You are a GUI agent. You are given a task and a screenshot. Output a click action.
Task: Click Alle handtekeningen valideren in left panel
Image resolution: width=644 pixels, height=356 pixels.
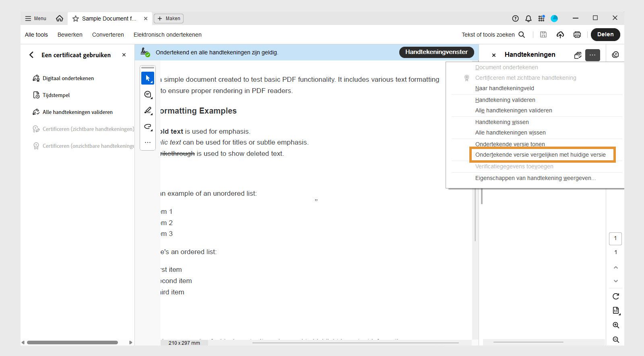click(x=72, y=112)
